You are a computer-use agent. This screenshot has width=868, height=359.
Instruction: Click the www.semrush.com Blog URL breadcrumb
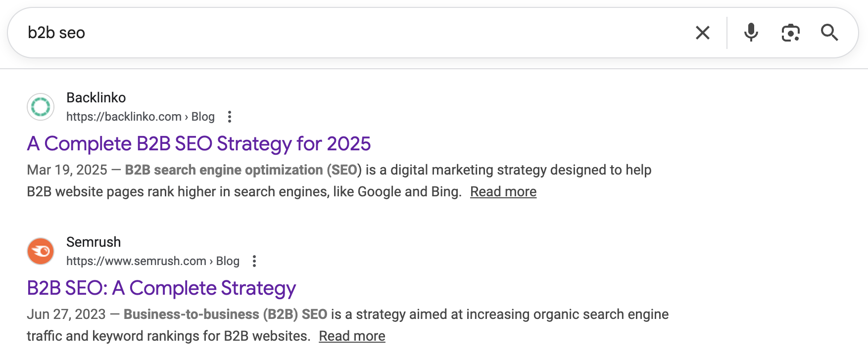(152, 261)
